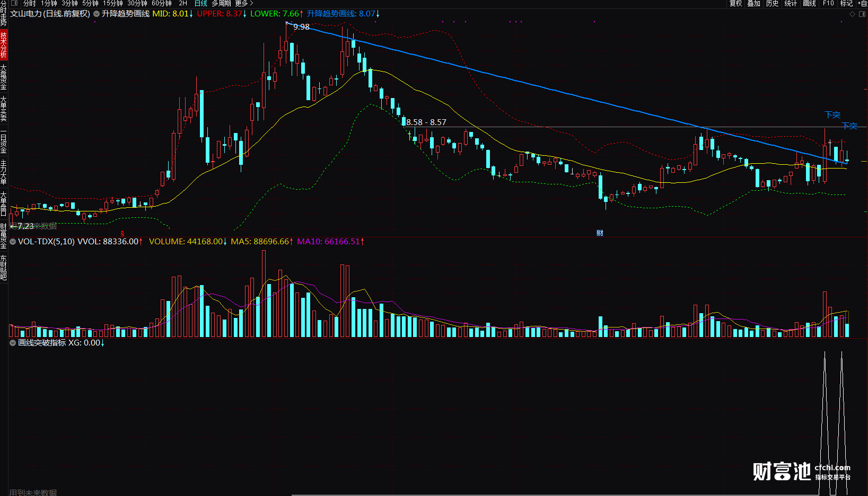Open the 更多 periods dropdown
The width and height of the screenshot is (868, 496).
coord(244,3)
